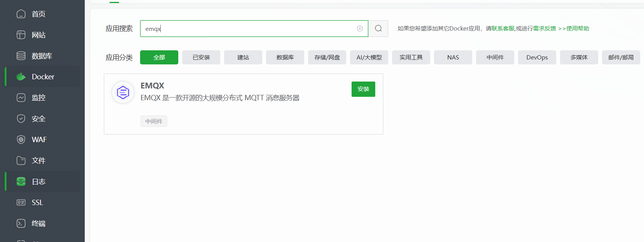Click the terminal prompt icon beside 终端
The image size is (644, 242).
pos(21,224)
